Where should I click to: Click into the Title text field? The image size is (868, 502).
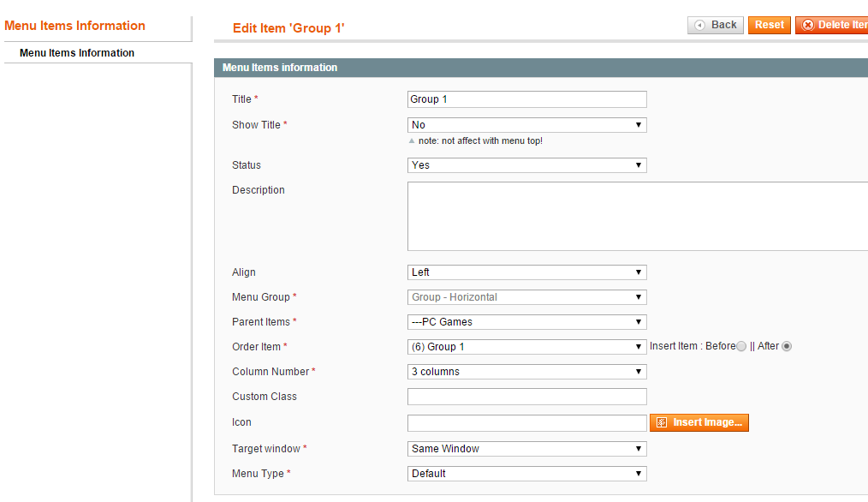(x=527, y=99)
